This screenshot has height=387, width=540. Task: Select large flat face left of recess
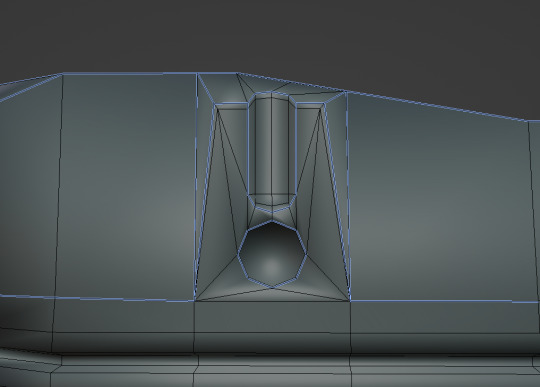pyautogui.click(x=127, y=186)
